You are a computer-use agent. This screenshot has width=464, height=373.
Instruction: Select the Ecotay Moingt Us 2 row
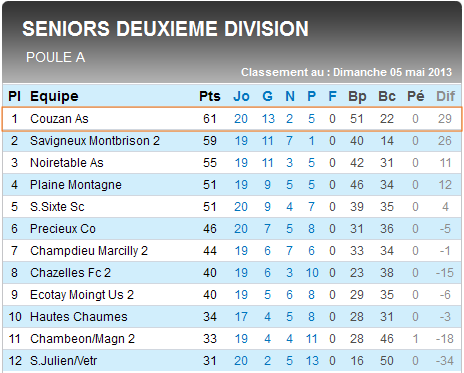pyautogui.click(x=232, y=295)
